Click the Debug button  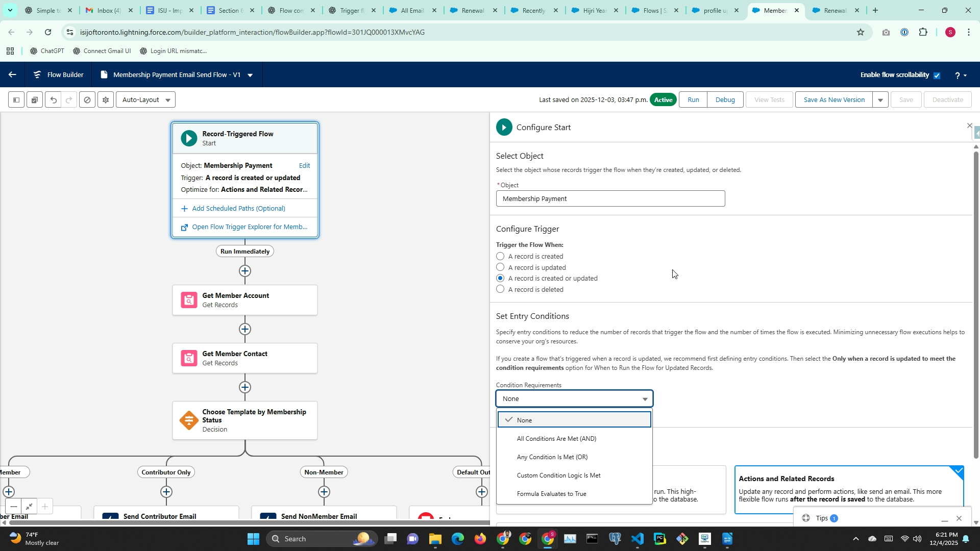tap(725, 100)
